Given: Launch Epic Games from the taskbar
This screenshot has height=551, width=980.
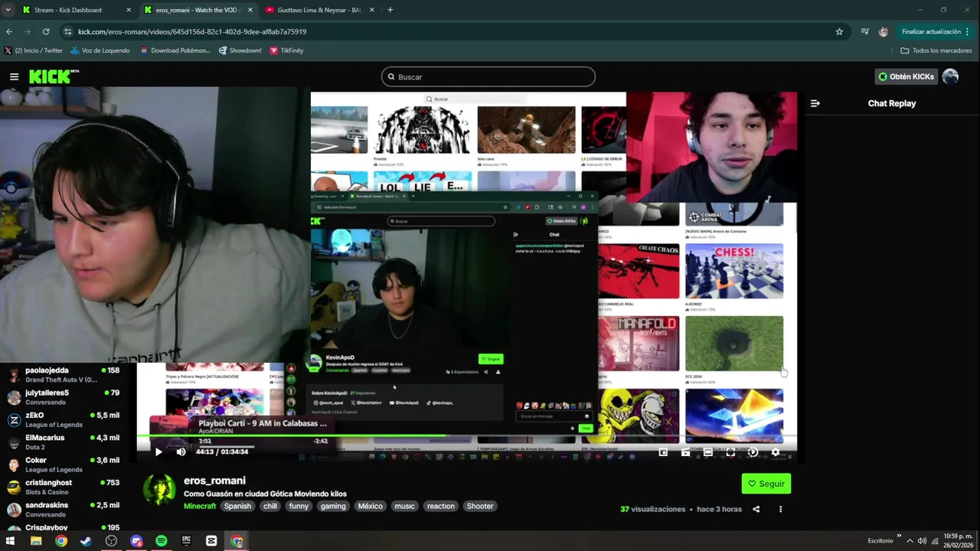Looking at the screenshot, I should pos(186,541).
